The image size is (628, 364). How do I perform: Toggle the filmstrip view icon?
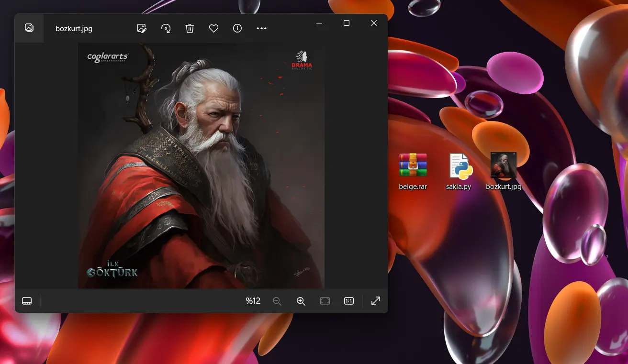click(27, 301)
